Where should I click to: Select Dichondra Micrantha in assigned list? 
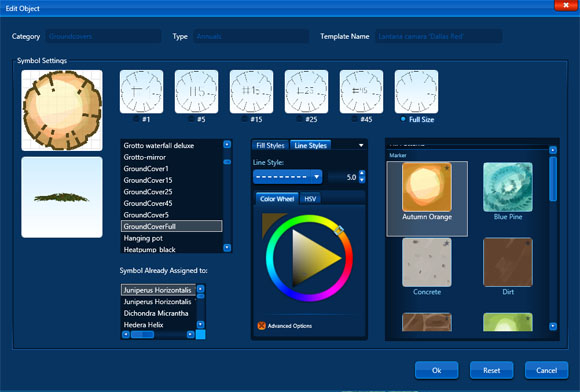point(158,313)
